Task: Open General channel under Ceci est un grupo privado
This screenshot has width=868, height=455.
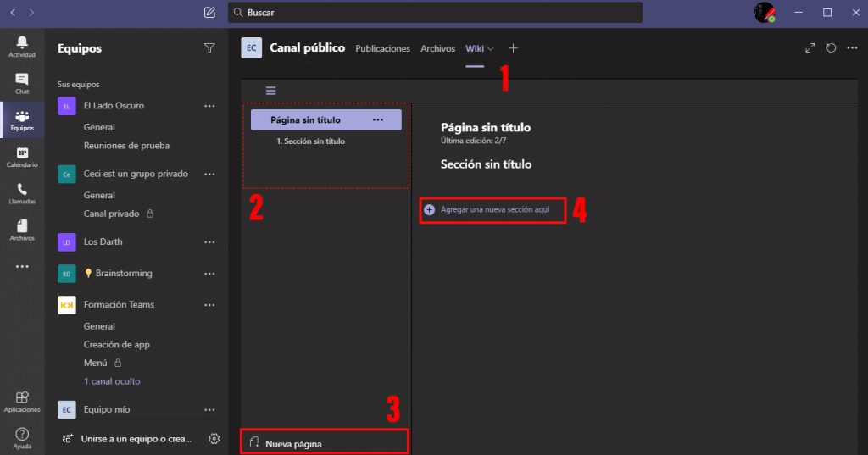Action: tap(99, 195)
